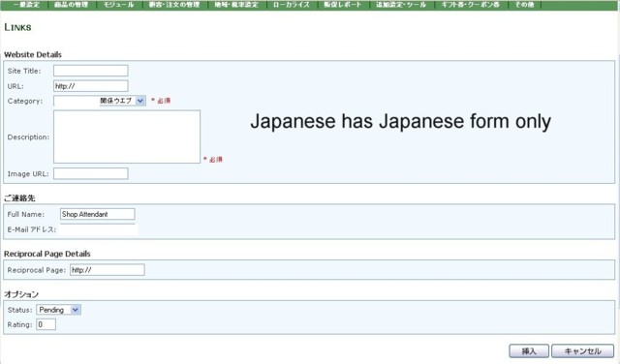Viewport: 620px width, 364px height.
Task: Open the その他 menu
Action: click(524, 5)
